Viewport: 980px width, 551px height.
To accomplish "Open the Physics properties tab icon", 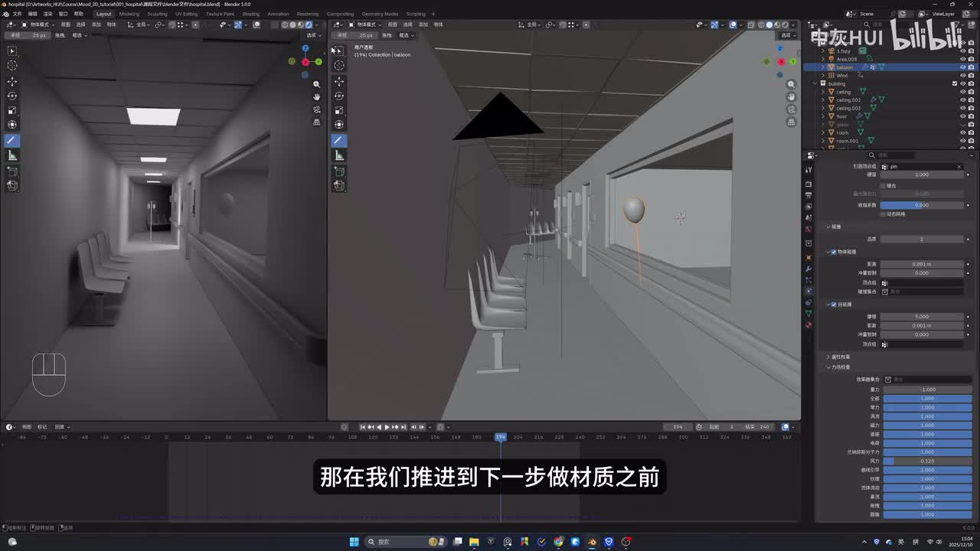I will coord(808,291).
